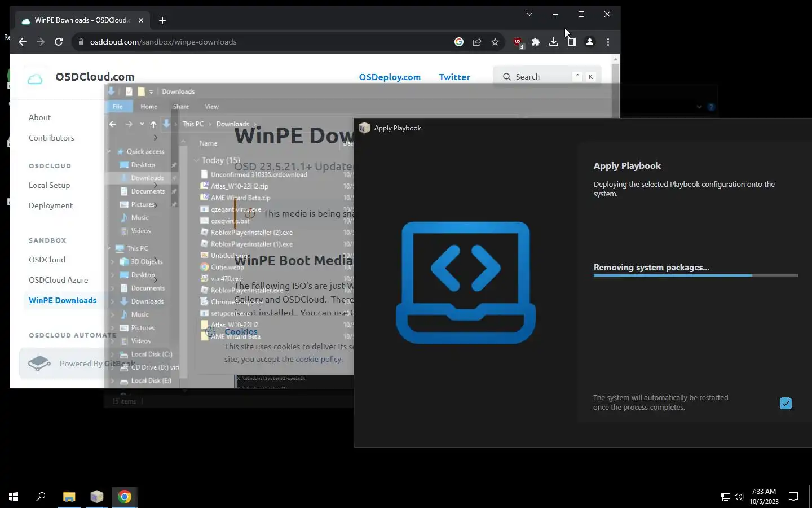
Task: Select Atlas_W10-22H2.zip file
Action: pos(240,186)
